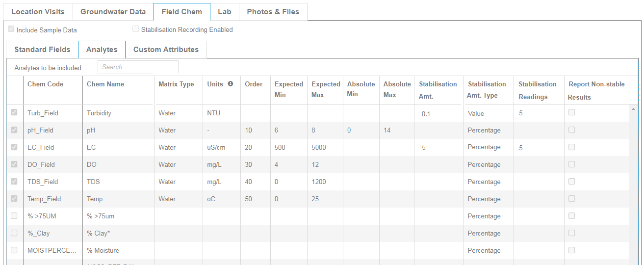Click the Expected Max column header
644x265 pixels.
pyautogui.click(x=326, y=89)
